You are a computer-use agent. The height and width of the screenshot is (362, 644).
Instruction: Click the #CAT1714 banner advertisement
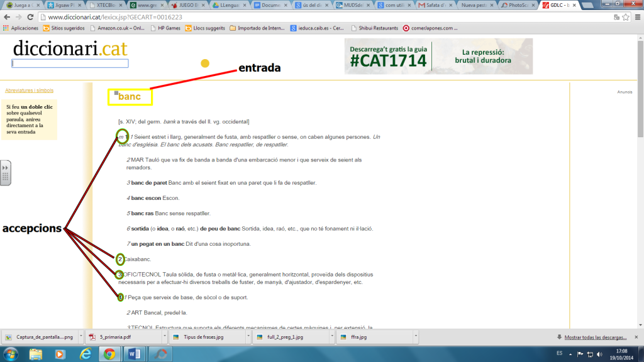click(438, 57)
